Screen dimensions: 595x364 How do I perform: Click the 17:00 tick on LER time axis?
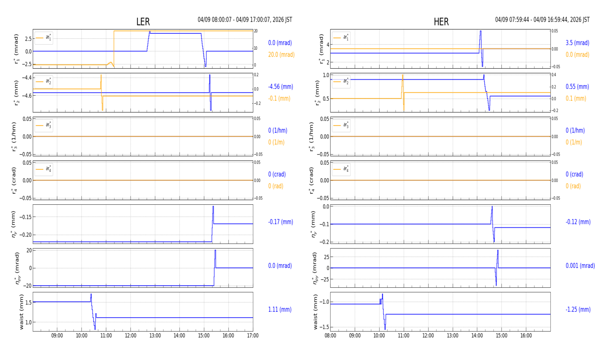point(252,336)
